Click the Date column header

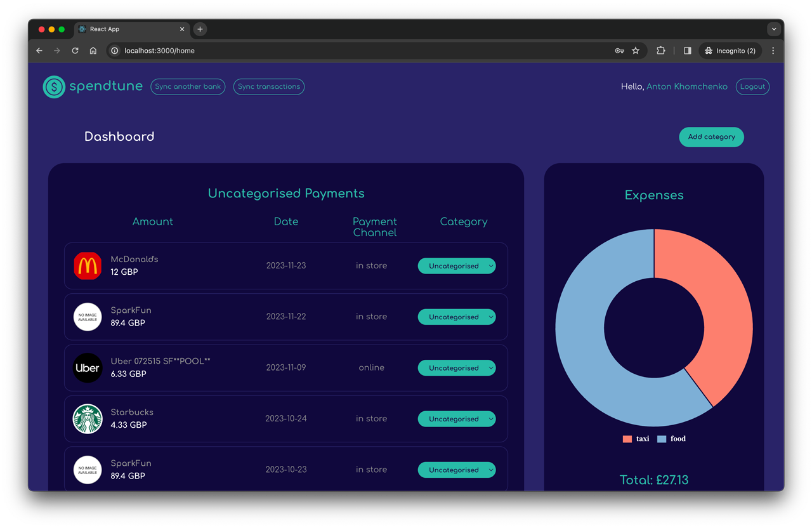pos(286,222)
